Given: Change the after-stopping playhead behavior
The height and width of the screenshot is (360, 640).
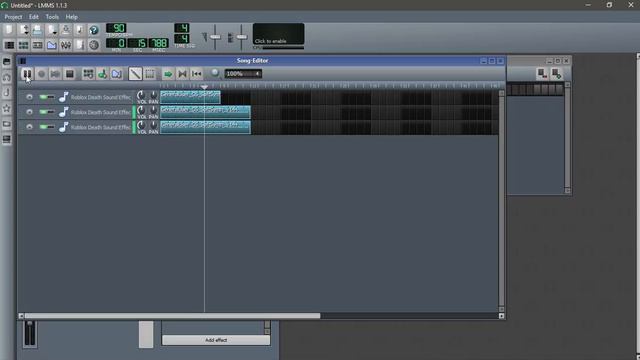Looking at the screenshot, I should (196, 74).
